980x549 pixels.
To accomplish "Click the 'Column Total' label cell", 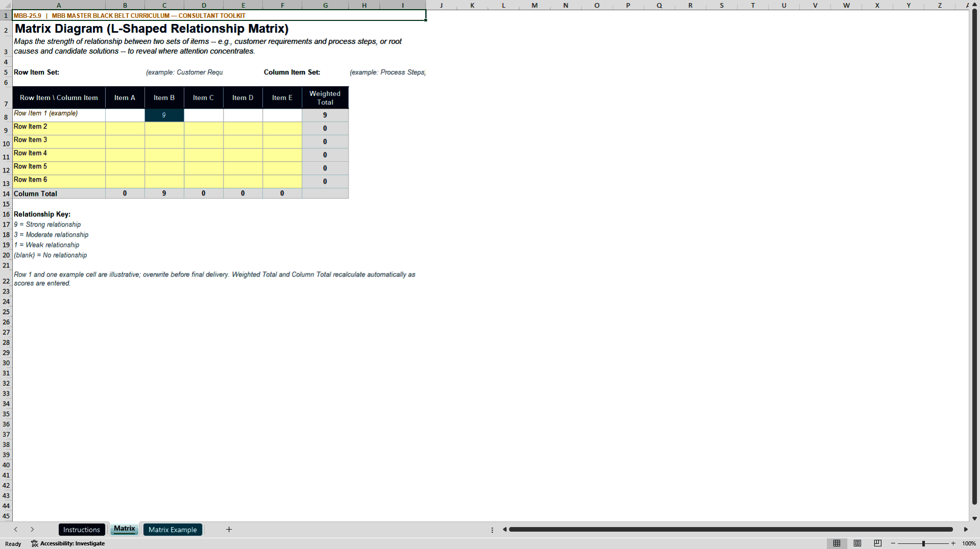I will click(59, 193).
